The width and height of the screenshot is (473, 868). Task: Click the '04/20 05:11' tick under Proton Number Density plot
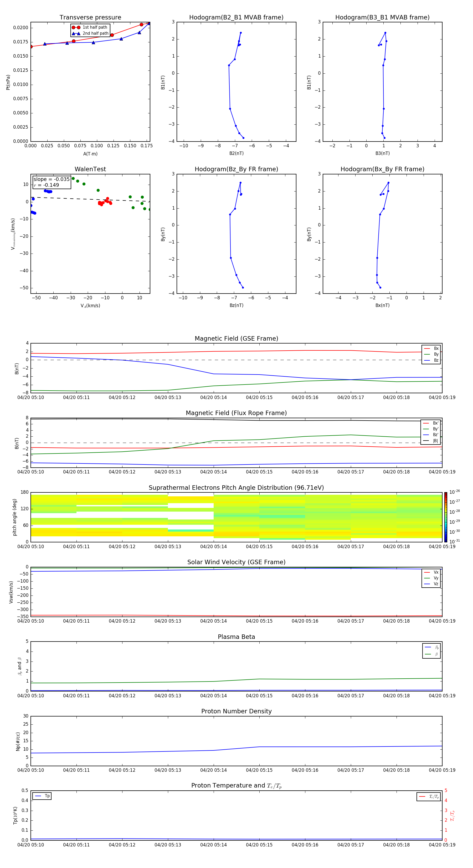(x=76, y=770)
